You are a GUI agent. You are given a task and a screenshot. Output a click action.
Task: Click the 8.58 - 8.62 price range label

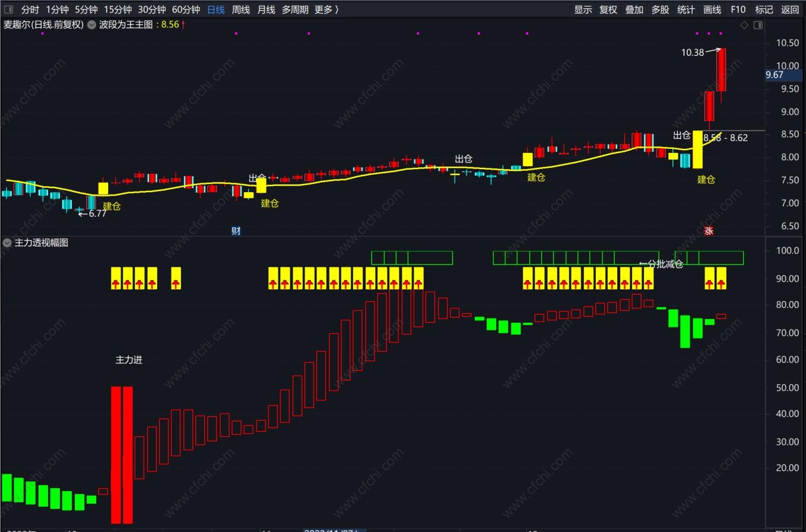pyautogui.click(x=725, y=138)
